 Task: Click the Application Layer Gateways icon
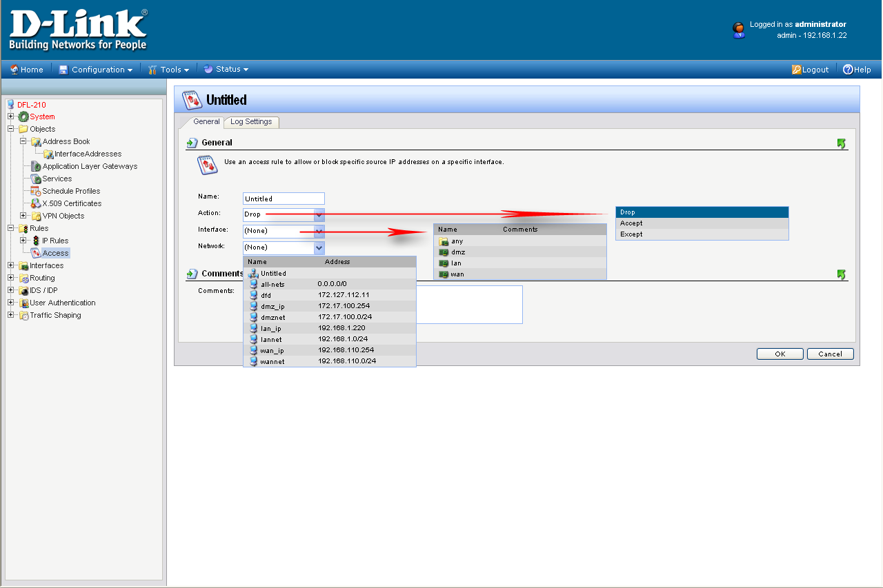(36, 166)
